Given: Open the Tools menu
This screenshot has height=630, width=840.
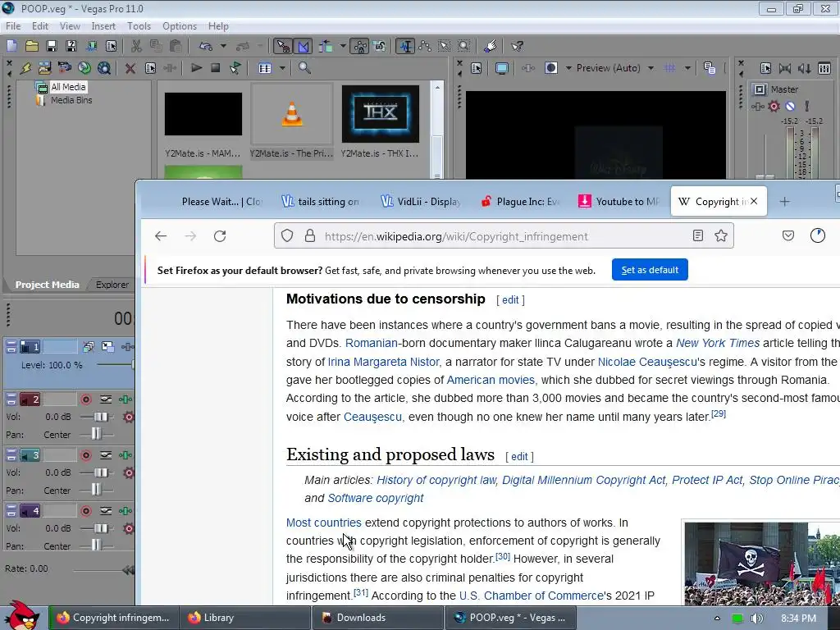Looking at the screenshot, I should tap(139, 25).
